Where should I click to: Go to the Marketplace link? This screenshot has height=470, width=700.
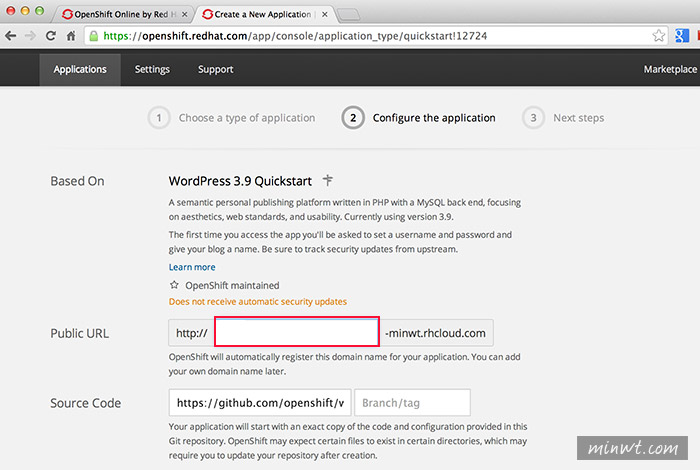pyautogui.click(x=670, y=69)
